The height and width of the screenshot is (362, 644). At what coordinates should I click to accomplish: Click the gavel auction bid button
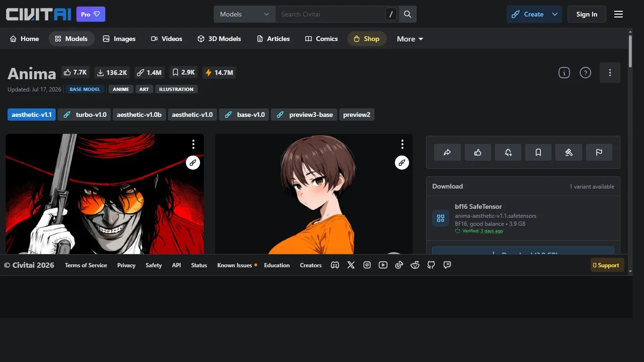[569, 152]
